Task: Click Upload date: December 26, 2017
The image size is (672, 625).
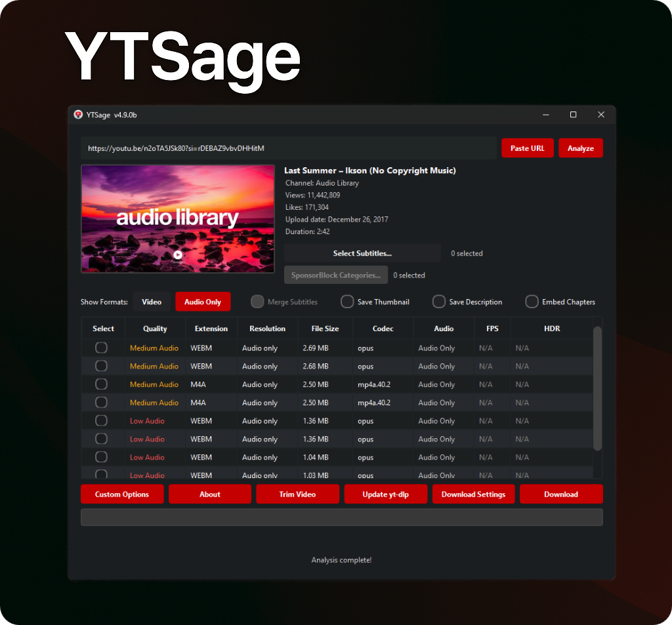Action: coord(337,219)
